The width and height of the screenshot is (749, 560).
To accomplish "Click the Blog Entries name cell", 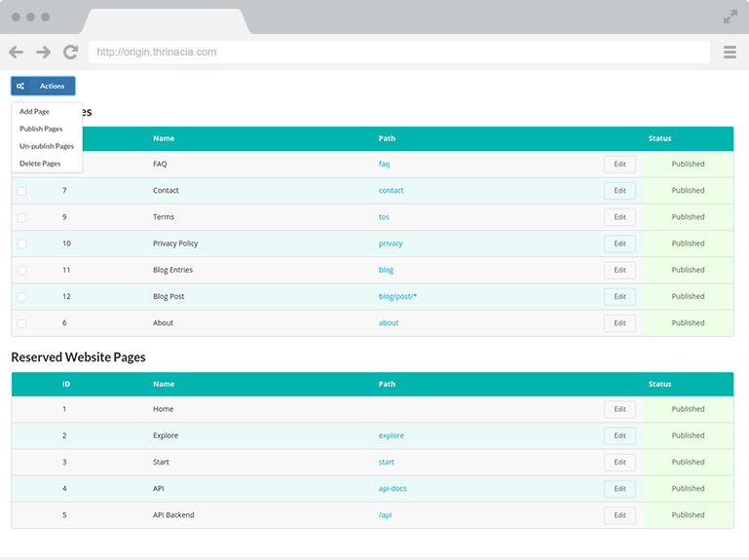I will pos(173,270).
